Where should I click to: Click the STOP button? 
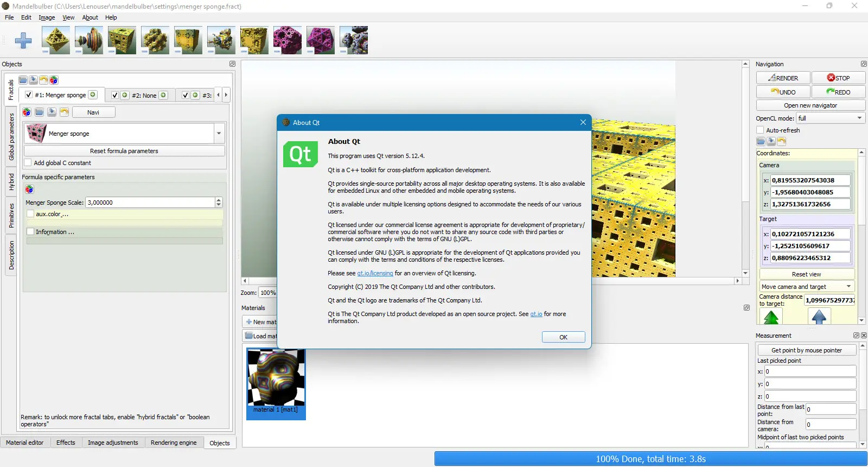(x=838, y=78)
